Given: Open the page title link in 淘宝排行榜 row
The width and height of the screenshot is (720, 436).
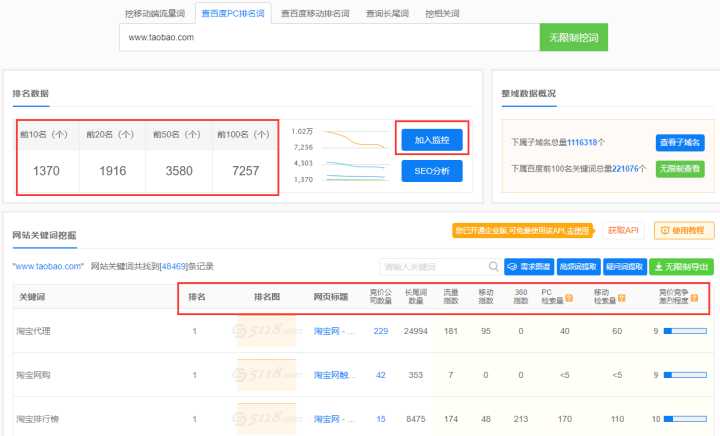Looking at the screenshot, I should pyautogui.click(x=334, y=419).
